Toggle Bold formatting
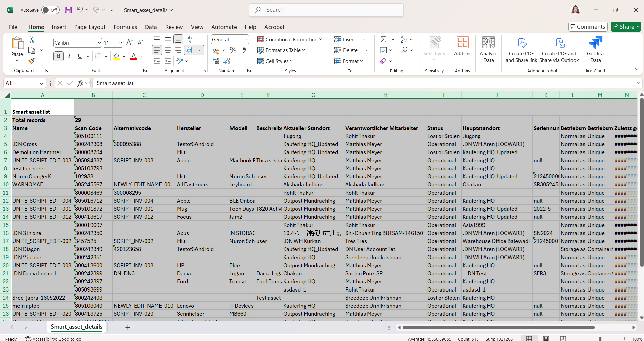This screenshot has height=341, width=644. click(59, 56)
